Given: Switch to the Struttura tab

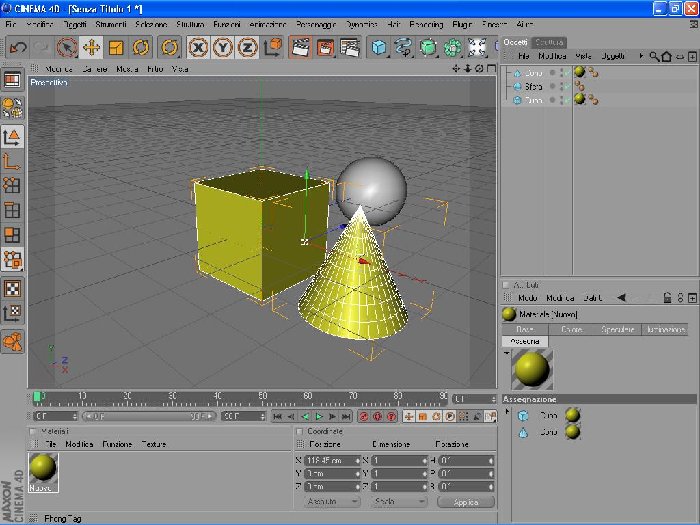Looking at the screenshot, I should (550, 42).
